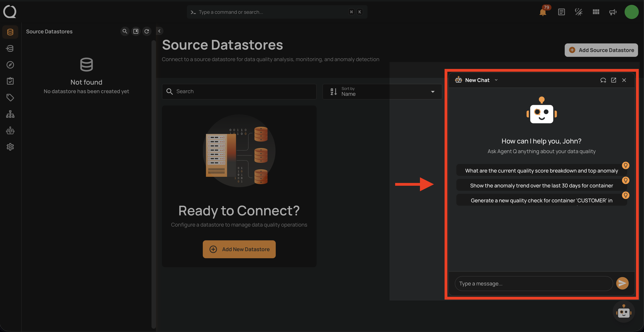This screenshot has height=332, width=644.
Task: Click the Source Datastores sidebar icon
Action: click(x=10, y=32)
